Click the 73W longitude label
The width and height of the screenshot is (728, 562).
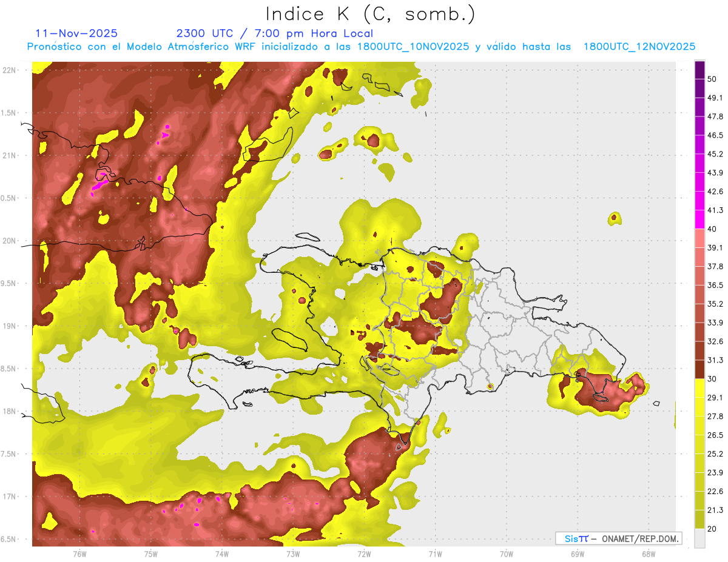point(293,554)
